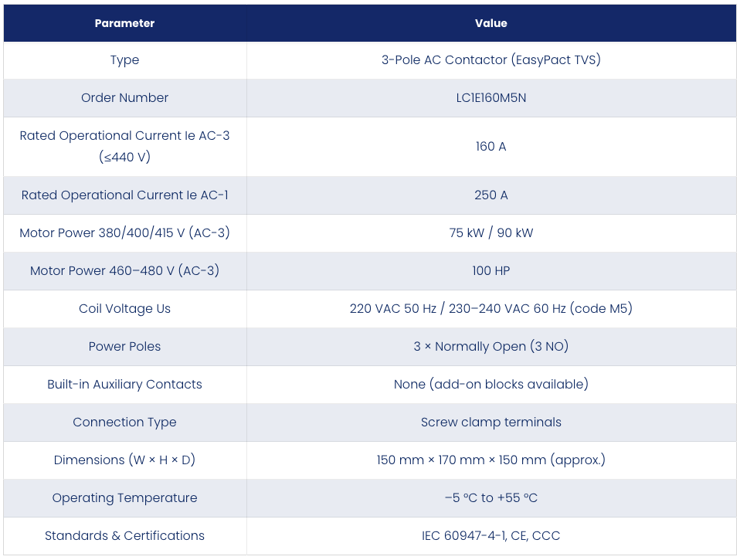The image size is (740, 560).
Task: Click the Type row label
Action: [124, 60]
